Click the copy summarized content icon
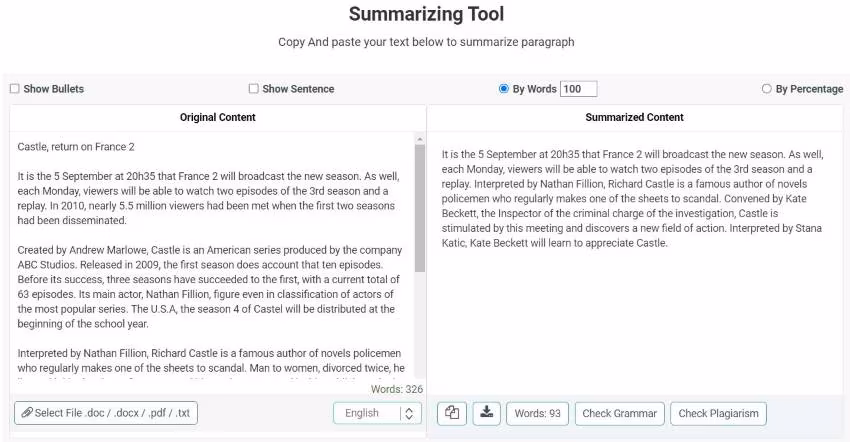Image resolution: width=850 pixels, height=442 pixels. (453, 413)
